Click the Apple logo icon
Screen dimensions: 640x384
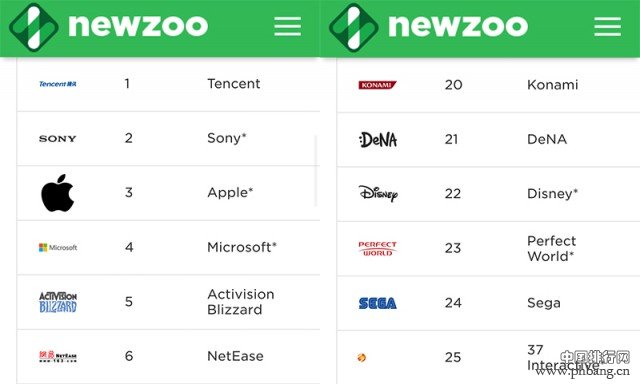[58, 193]
